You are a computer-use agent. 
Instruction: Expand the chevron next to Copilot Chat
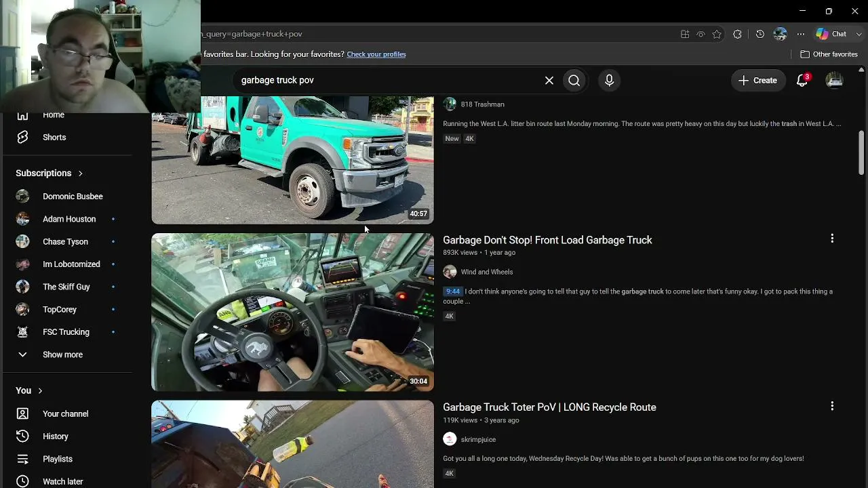(859, 34)
